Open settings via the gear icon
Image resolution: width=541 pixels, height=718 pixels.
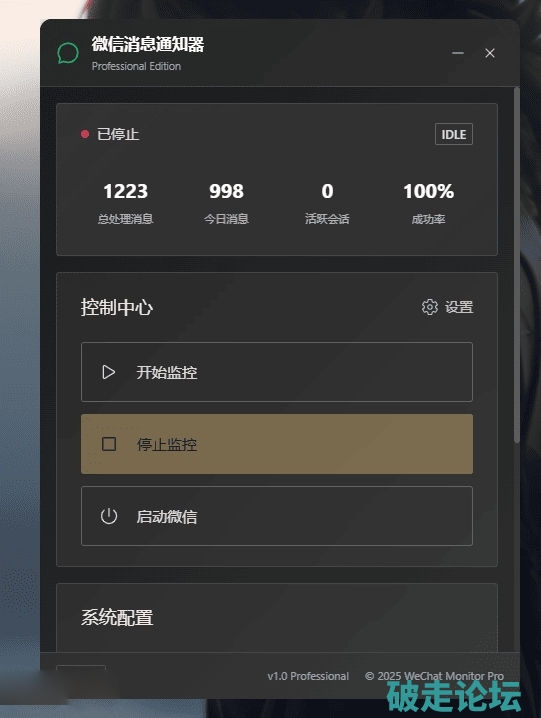tap(430, 307)
